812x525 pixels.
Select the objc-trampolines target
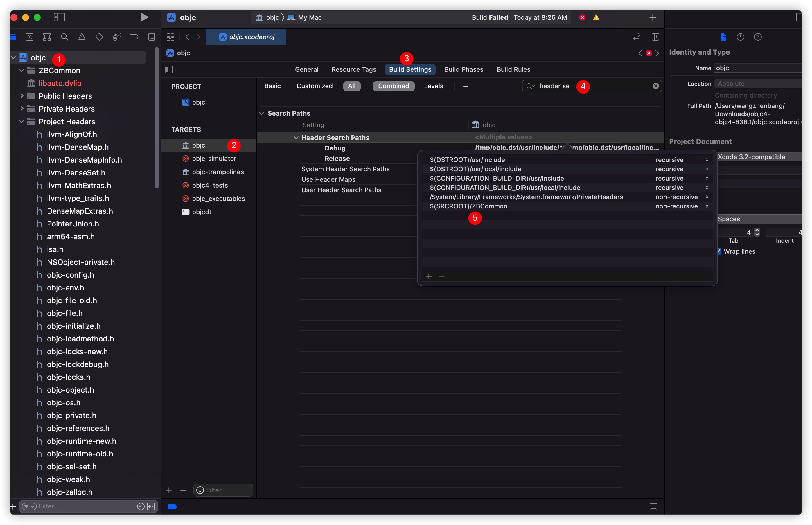click(x=218, y=172)
